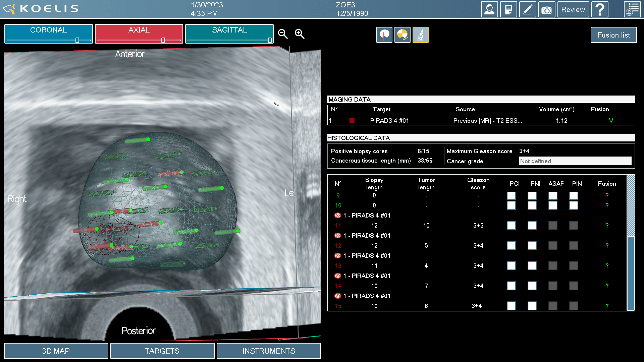
Task: Select the pencil edit tool
Action: tap(528, 9)
